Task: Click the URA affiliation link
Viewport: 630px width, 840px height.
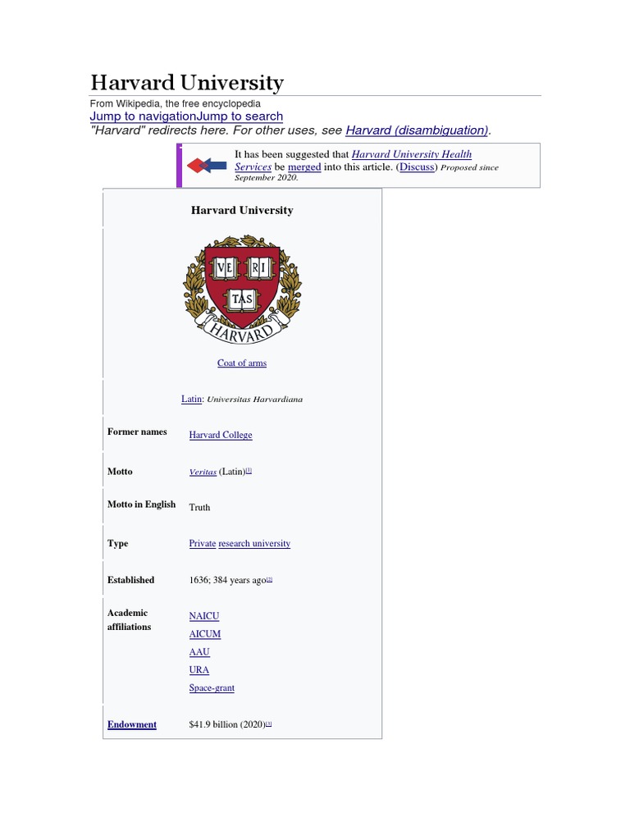Action: coord(199,669)
